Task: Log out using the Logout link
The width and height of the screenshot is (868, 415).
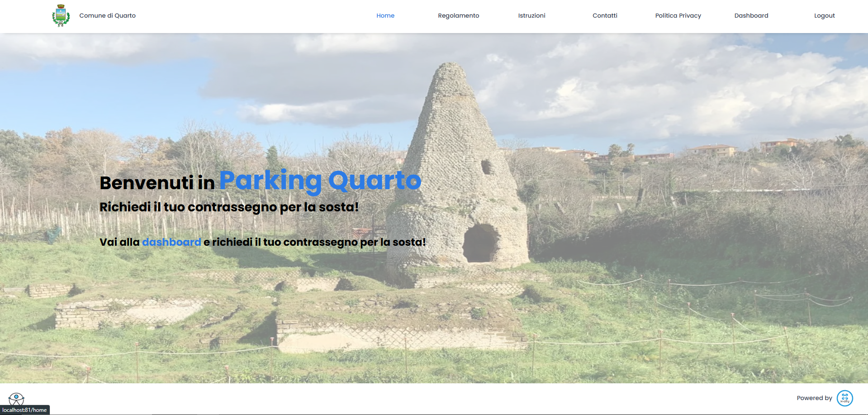Action: [x=824, y=15]
